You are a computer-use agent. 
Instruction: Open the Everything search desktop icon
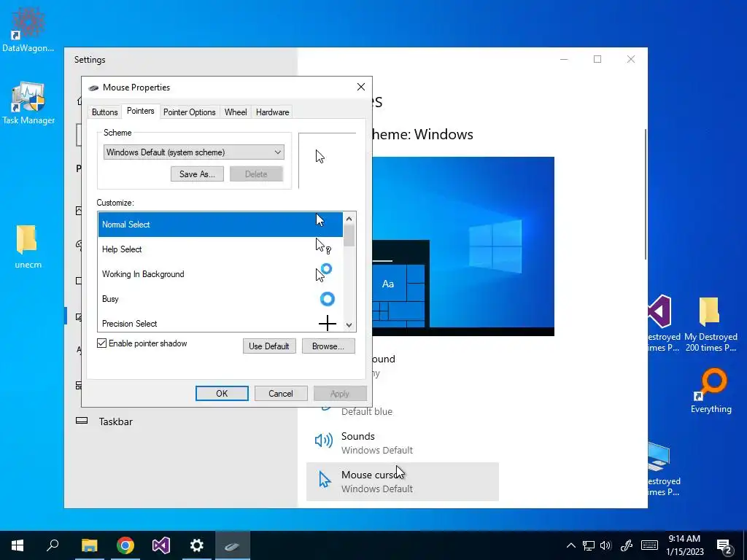point(711,391)
